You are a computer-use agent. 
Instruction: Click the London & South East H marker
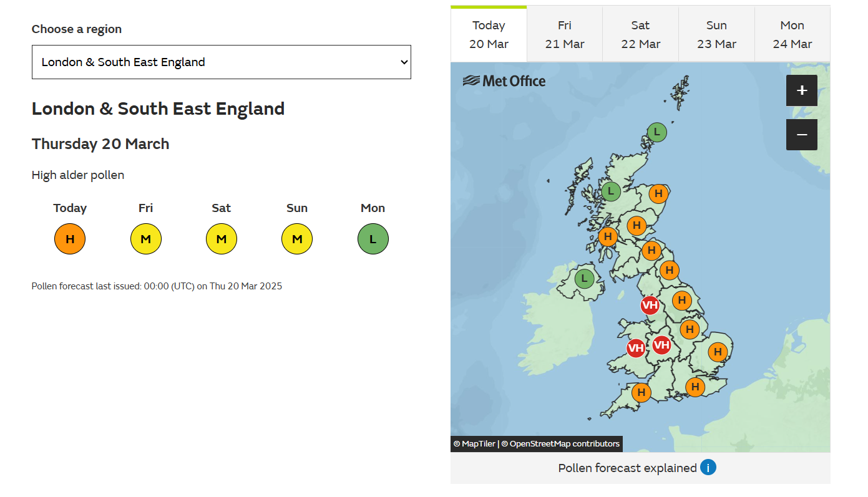[695, 387]
